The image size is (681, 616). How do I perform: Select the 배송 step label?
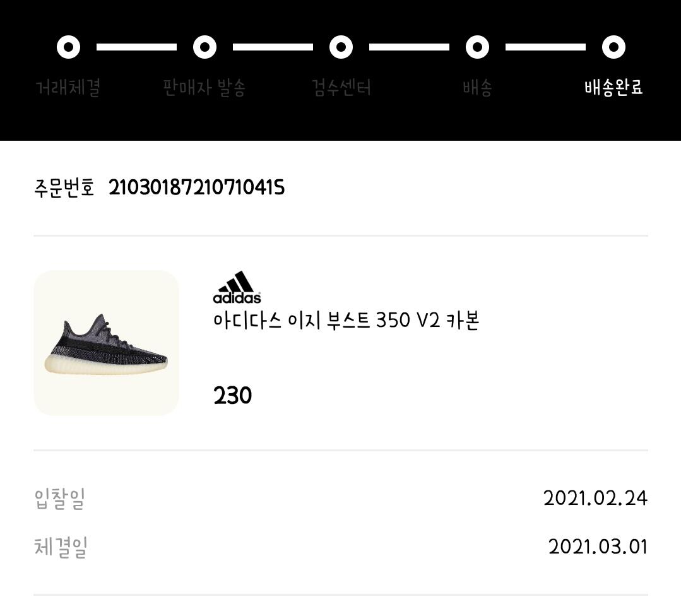(x=477, y=88)
